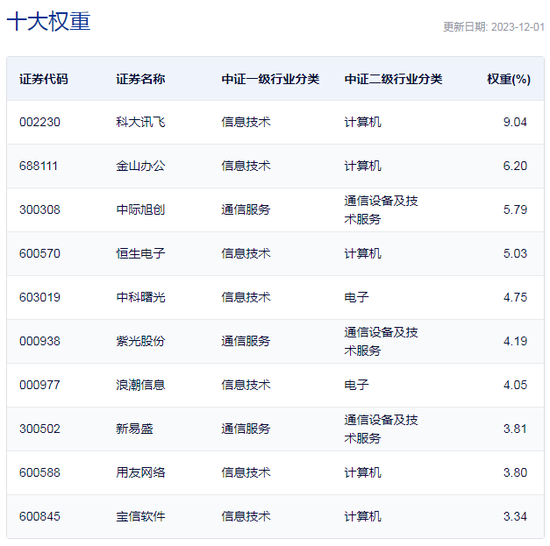
Task: Click the weight value 3.81
Action: (515, 429)
